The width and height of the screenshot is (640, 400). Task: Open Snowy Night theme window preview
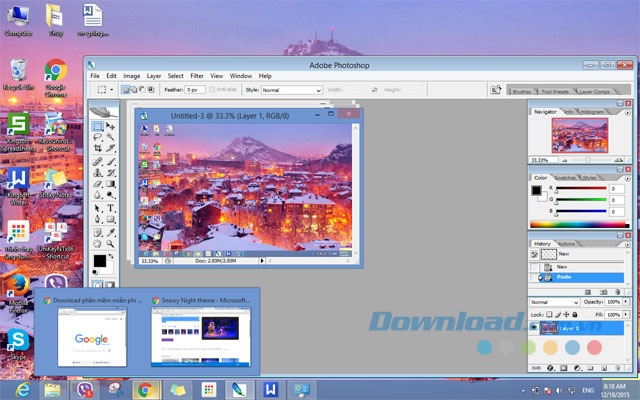pos(201,337)
